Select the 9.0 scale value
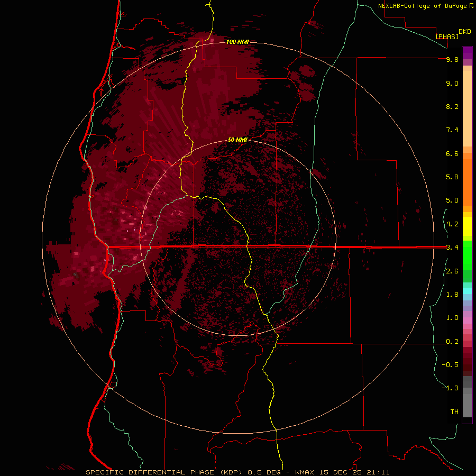Image resolution: width=476 pixels, height=476 pixels. pyautogui.click(x=452, y=83)
